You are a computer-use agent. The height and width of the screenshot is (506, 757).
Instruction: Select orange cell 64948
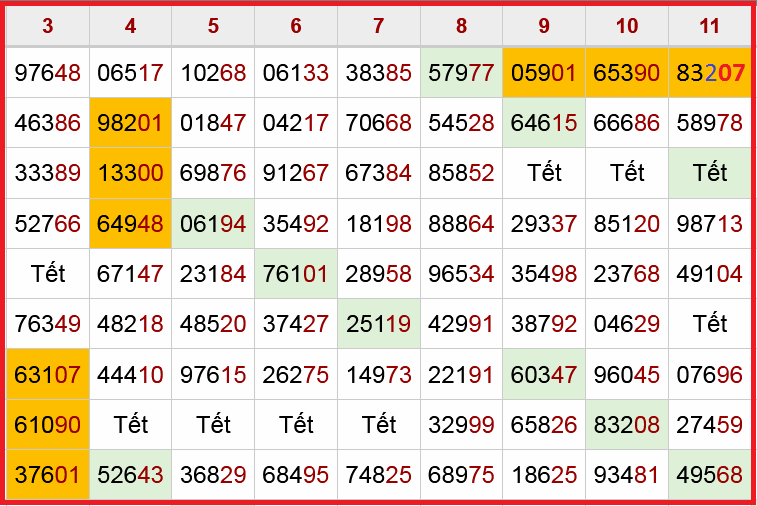[x=130, y=224]
